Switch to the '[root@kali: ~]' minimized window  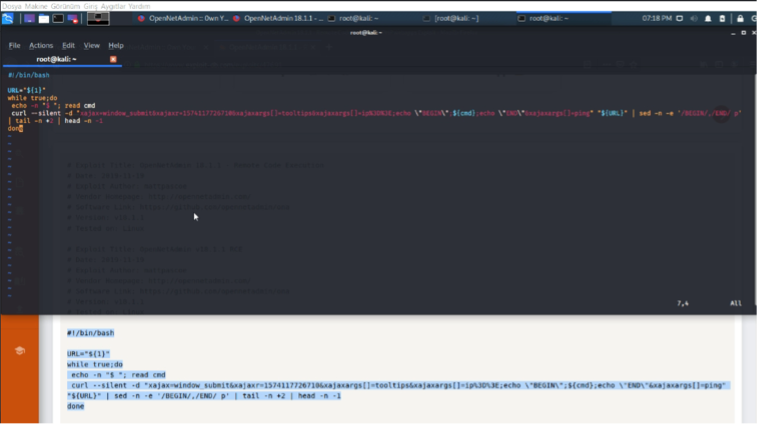tap(451, 18)
